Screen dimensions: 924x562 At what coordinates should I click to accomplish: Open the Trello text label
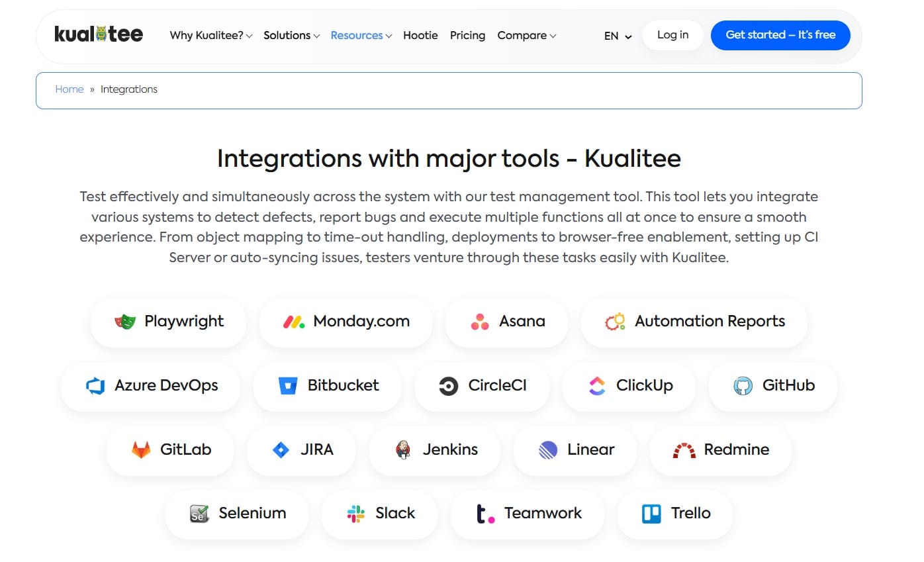point(690,514)
